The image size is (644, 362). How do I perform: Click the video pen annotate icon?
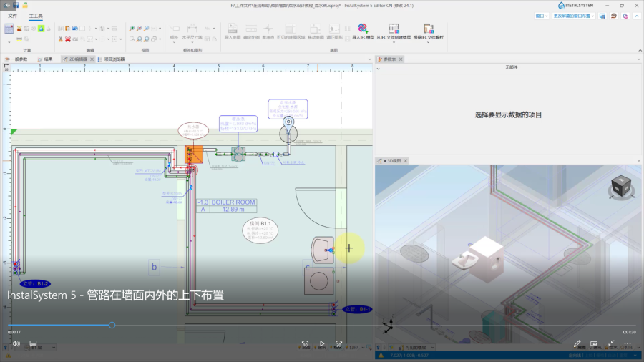tap(577, 343)
